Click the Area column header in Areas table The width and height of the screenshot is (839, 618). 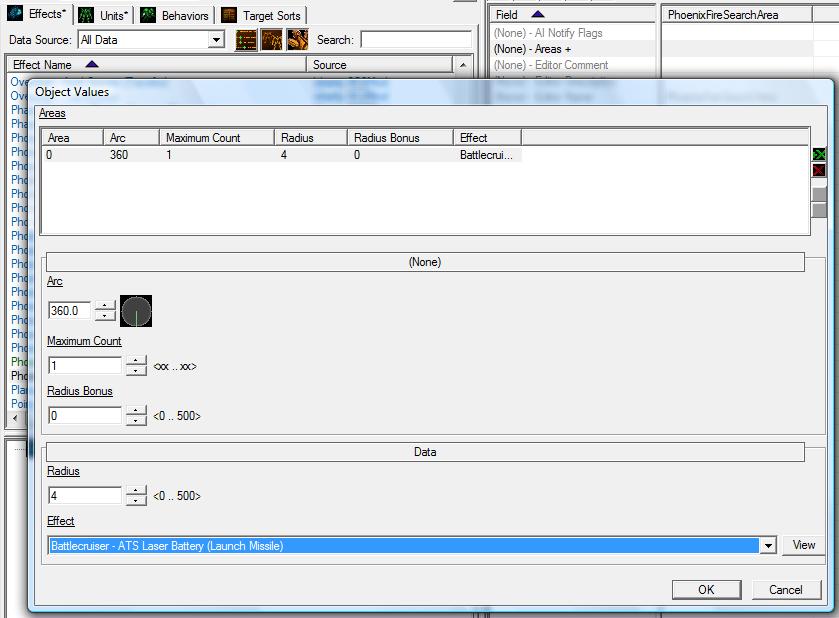point(73,138)
